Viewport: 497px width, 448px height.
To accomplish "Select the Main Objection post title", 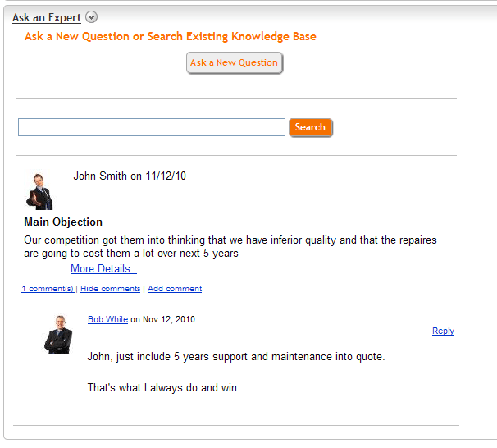I will point(63,222).
